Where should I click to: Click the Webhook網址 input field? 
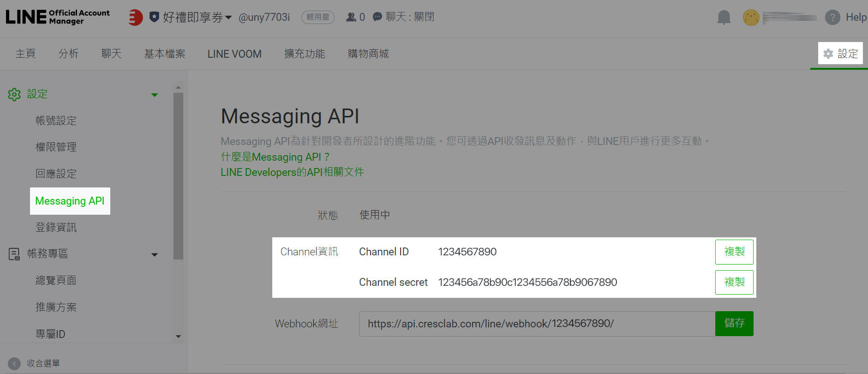point(537,324)
